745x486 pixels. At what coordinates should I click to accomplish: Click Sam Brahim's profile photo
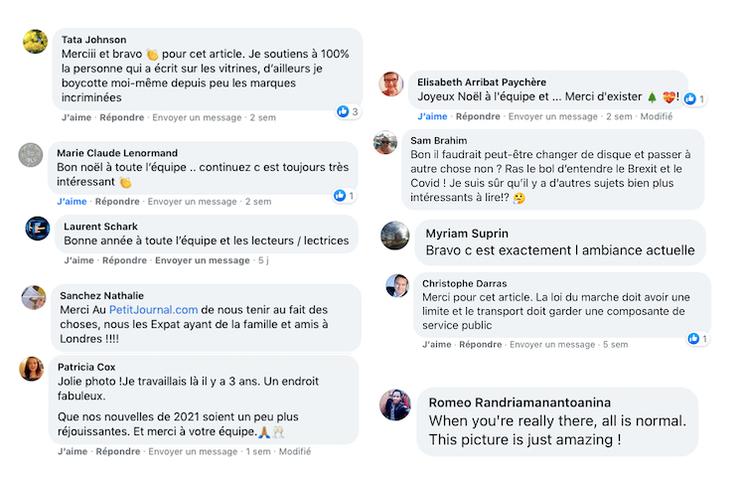(x=386, y=143)
